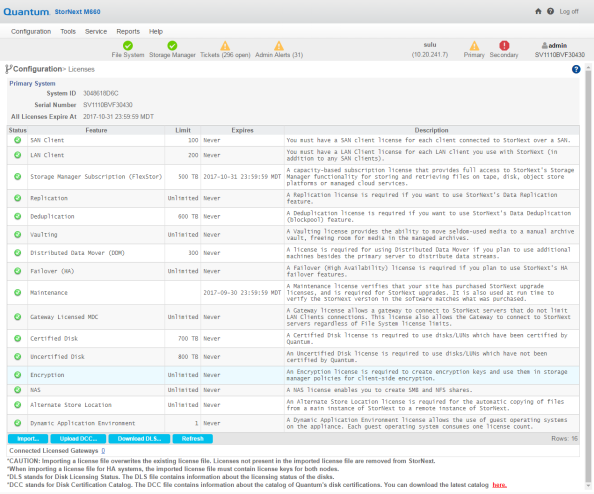Click Serial Number value SV1110BVF30430

pyautogui.click(x=108, y=105)
